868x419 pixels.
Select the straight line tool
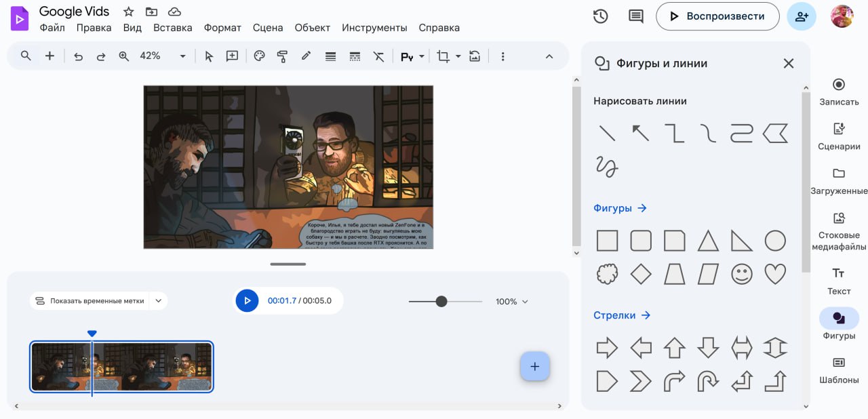pyautogui.click(x=607, y=133)
